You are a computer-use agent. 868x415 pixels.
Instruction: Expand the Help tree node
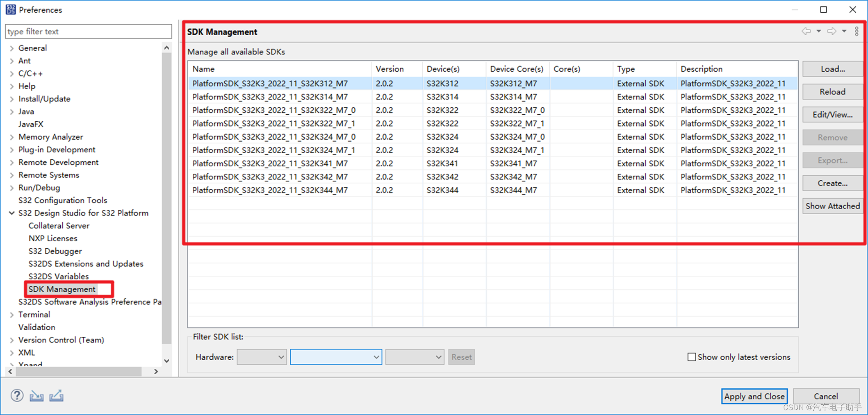pyautogui.click(x=12, y=86)
